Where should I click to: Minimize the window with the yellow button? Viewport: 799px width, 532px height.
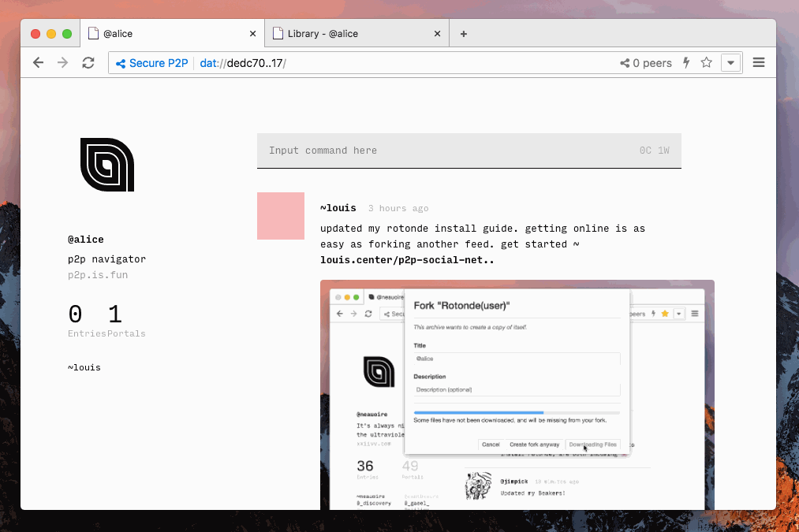tap(51, 34)
